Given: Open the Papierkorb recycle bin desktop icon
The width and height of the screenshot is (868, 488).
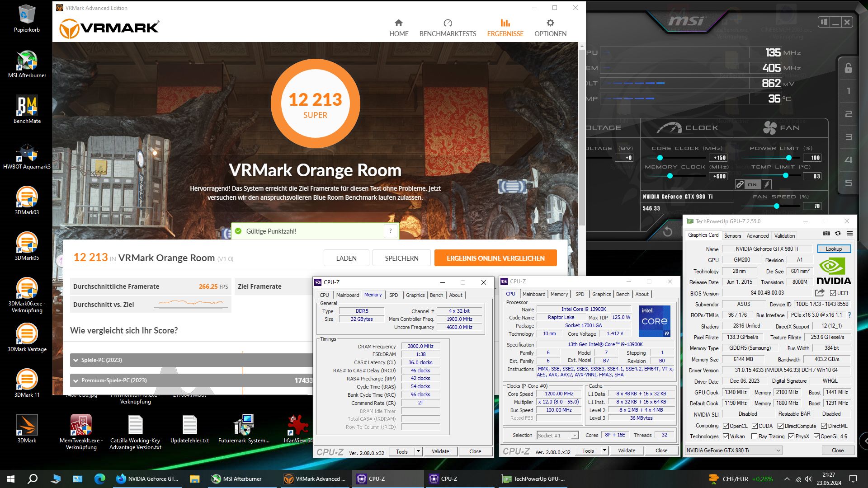Looking at the screenshot, I should click(27, 18).
